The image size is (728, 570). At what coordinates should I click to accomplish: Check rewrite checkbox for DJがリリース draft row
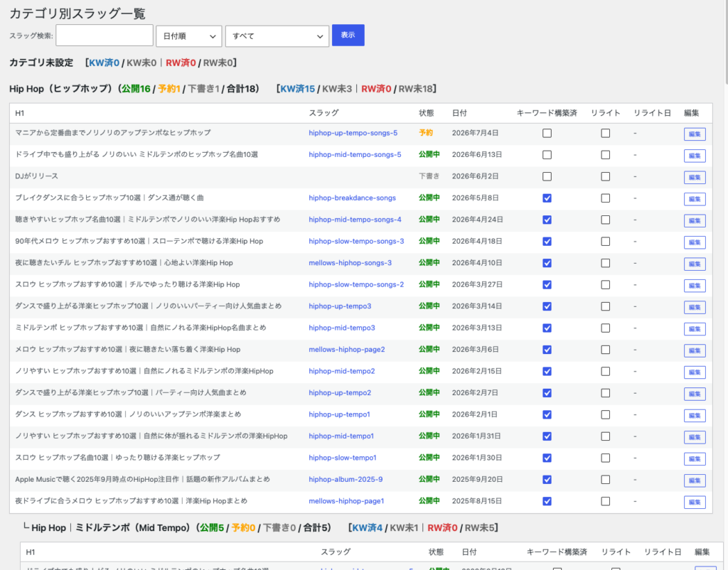point(606,176)
